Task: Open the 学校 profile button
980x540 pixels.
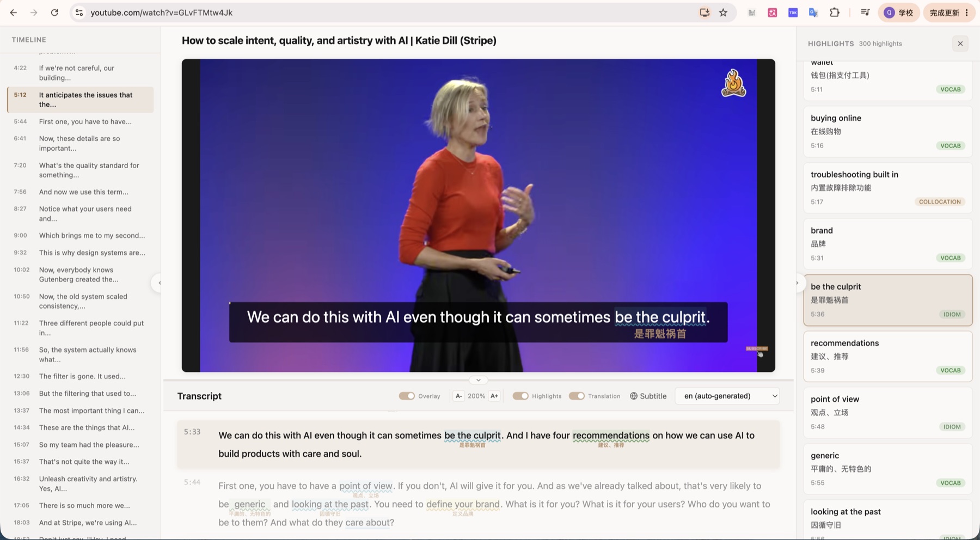Action: click(898, 13)
